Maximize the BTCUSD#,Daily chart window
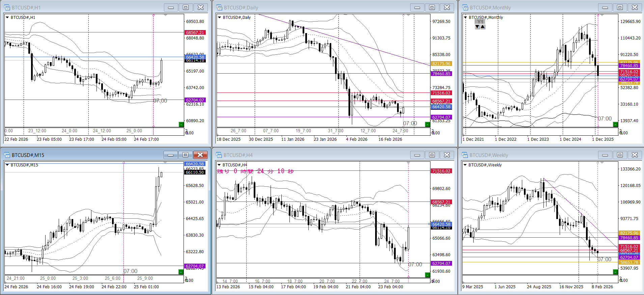 click(432, 7)
